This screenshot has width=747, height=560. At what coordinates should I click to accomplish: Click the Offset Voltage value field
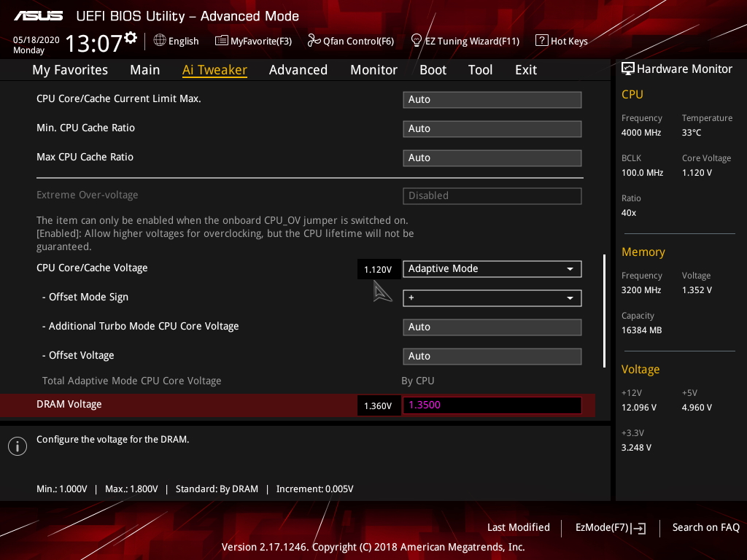pos(492,356)
